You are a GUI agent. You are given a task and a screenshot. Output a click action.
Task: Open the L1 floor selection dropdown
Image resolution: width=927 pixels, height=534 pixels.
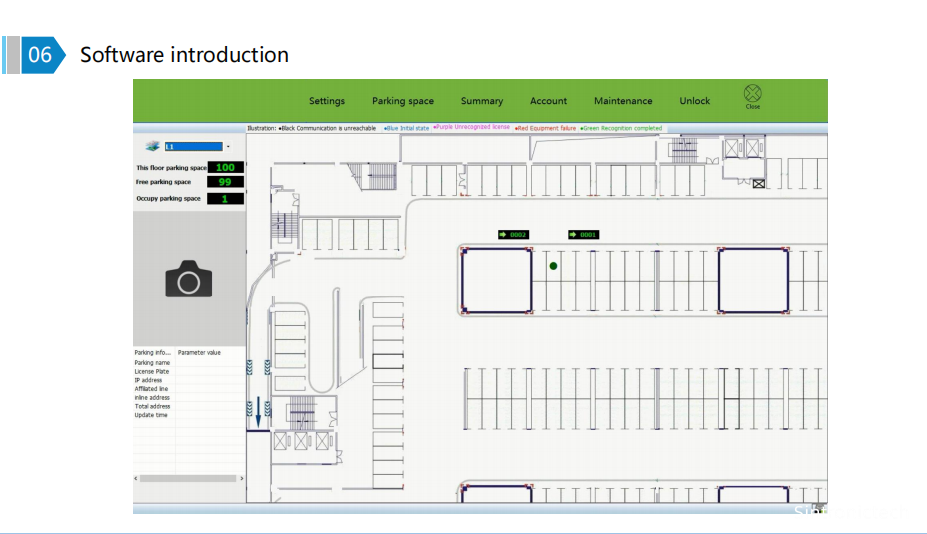(194, 146)
